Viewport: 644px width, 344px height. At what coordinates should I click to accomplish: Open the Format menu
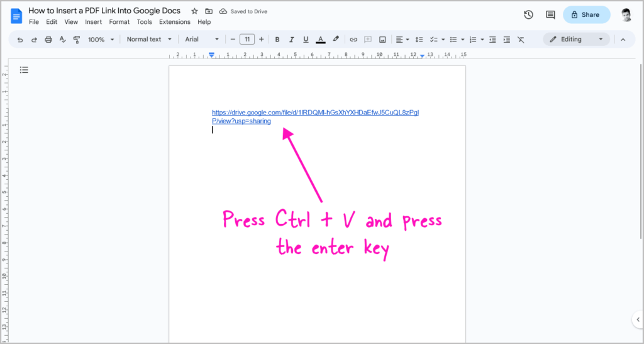119,22
